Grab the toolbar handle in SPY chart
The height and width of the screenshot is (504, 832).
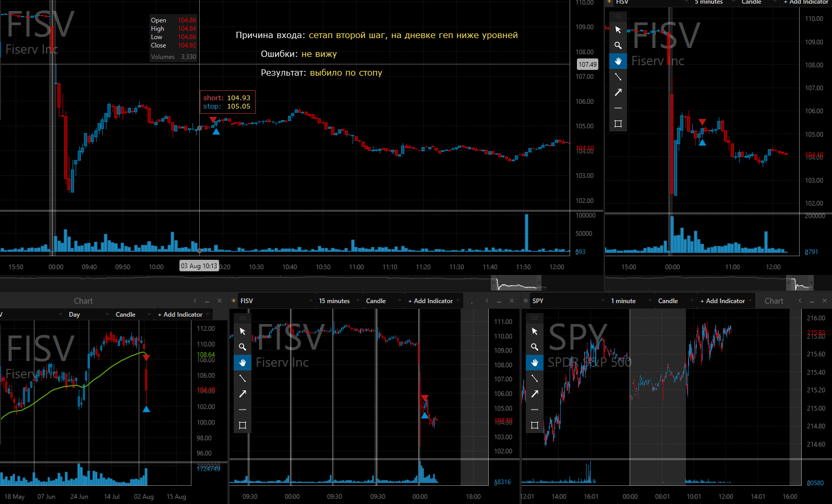tap(535, 318)
